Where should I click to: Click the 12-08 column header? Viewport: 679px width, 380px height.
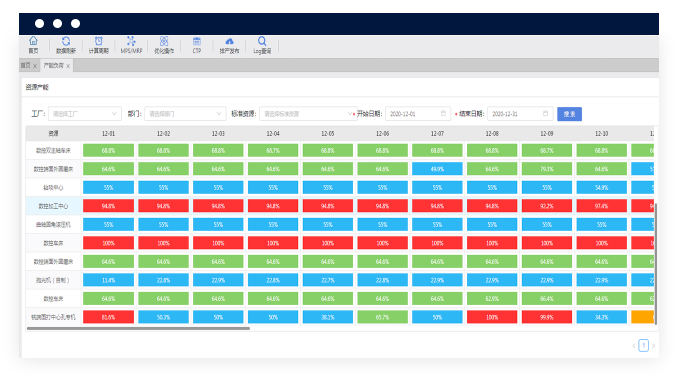point(492,134)
